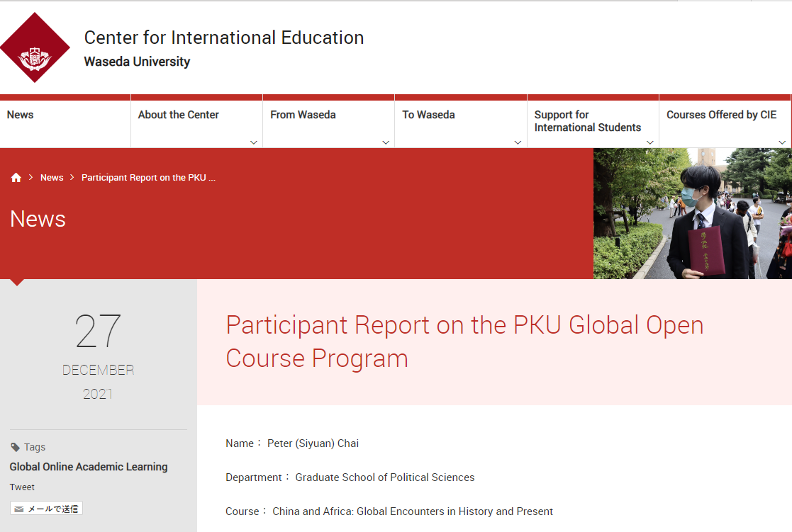This screenshot has height=532, width=792.
Task: Go to News in the breadcrumb
Action: (x=52, y=178)
